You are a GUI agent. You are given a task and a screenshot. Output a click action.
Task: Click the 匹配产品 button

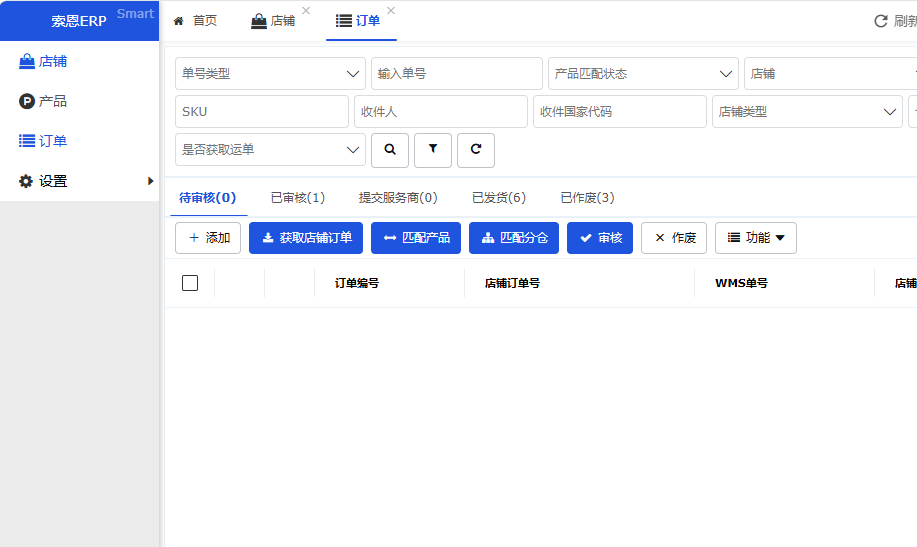pyautogui.click(x=416, y=238)
